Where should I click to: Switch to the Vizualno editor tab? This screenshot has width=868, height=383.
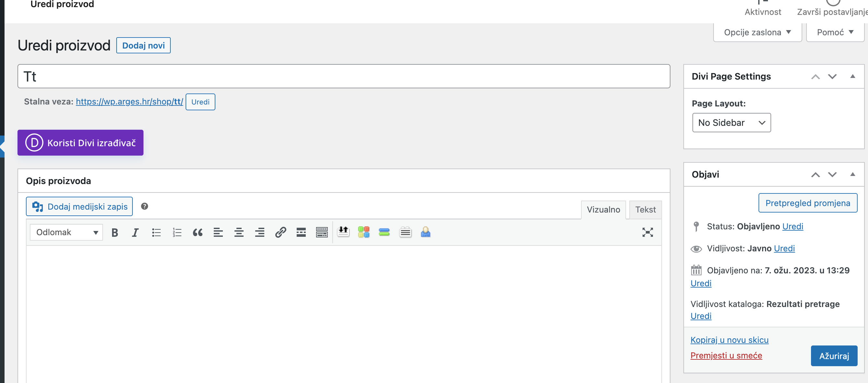603,209
